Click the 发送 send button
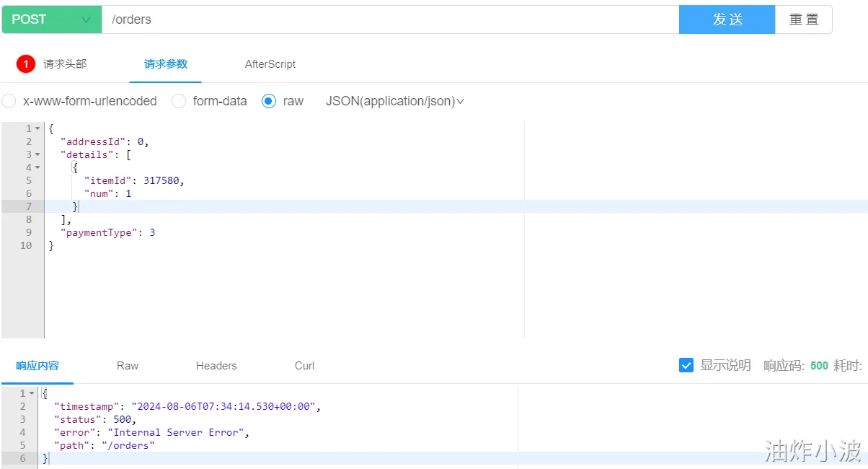The image size is (868, 469). click(x=727, y=19)
